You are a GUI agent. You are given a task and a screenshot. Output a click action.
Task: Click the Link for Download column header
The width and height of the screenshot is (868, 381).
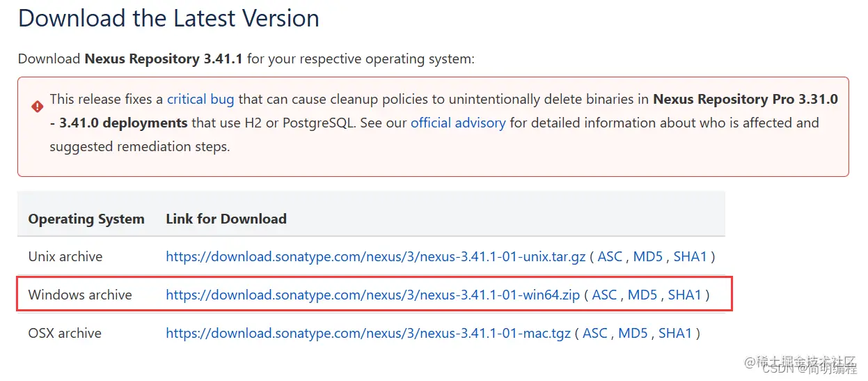pyautogui.click(x=226, y=219)
